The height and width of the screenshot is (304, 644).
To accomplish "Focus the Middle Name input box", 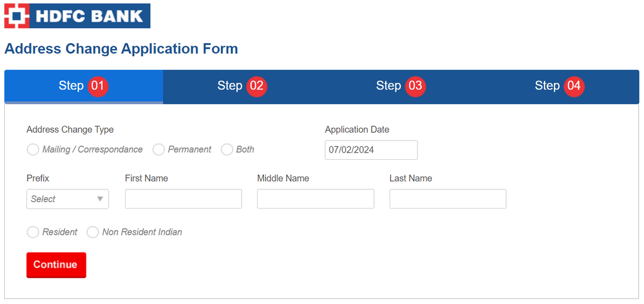I will pyautogui.click(x=315, y=199).
